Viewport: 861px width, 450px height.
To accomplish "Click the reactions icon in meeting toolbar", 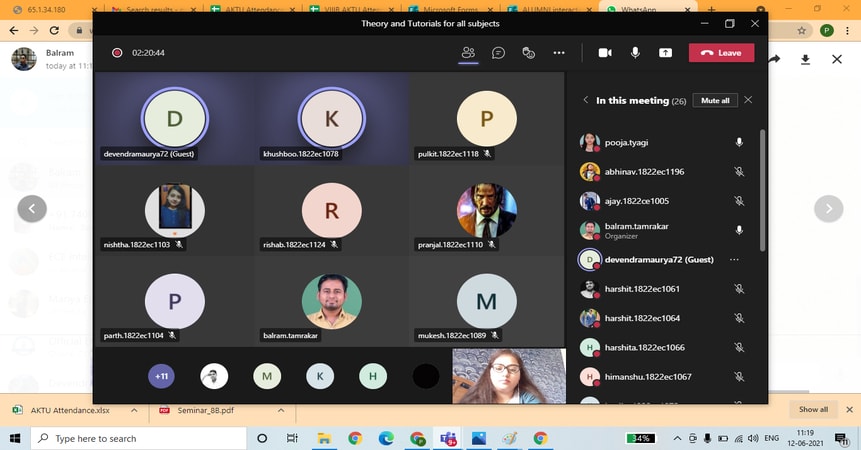I will tap(528, 53).
